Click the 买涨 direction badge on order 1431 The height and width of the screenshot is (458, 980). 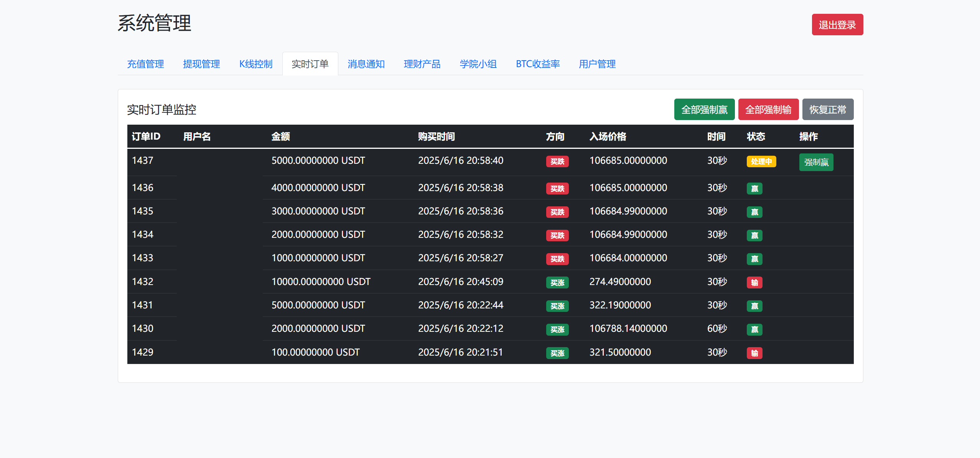click(x=557, y=306)
